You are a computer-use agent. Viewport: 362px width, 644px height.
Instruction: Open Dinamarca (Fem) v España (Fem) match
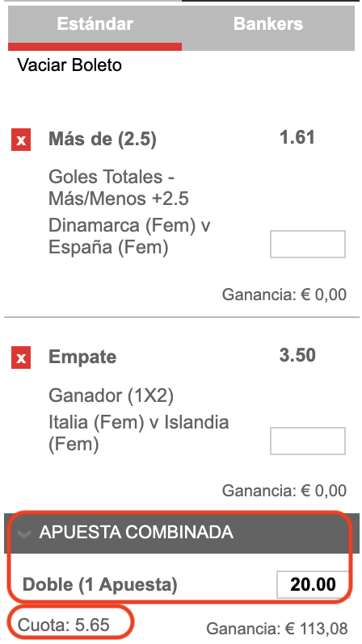(129, 236)
